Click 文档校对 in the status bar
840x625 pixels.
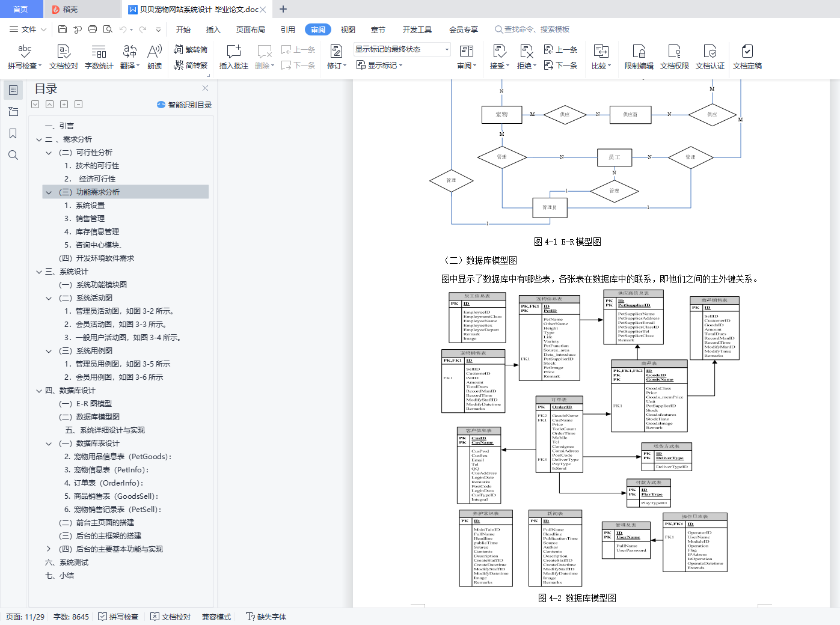point(170,617)
